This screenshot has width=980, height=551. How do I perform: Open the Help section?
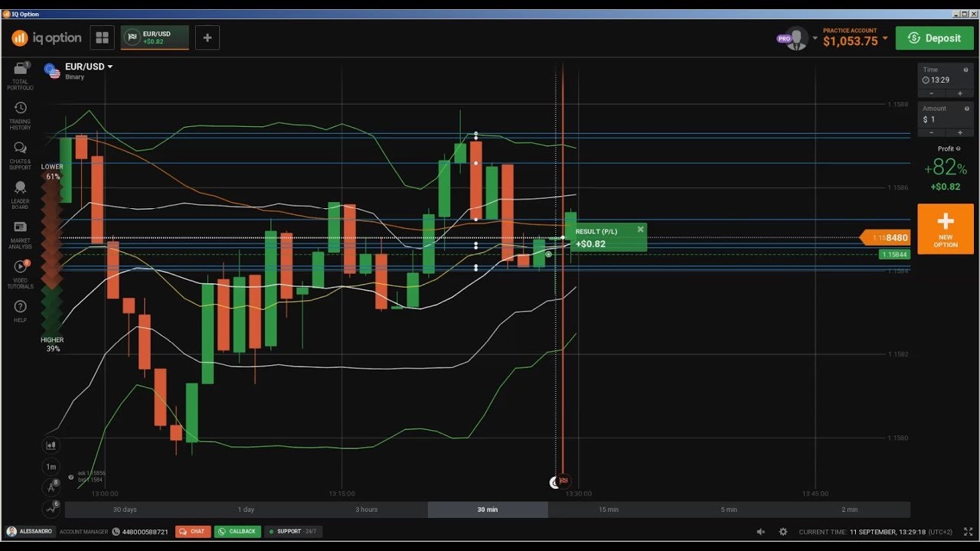(20, 311)
